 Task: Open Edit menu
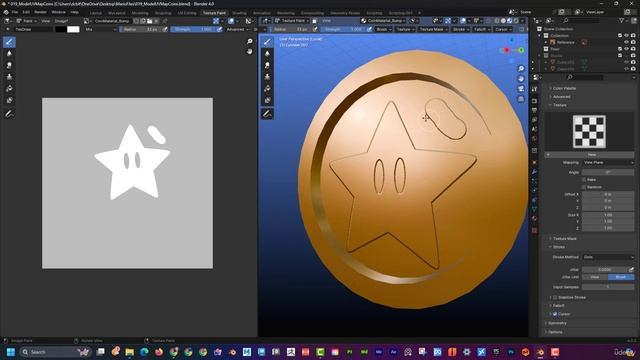click(x=26, y=13)
